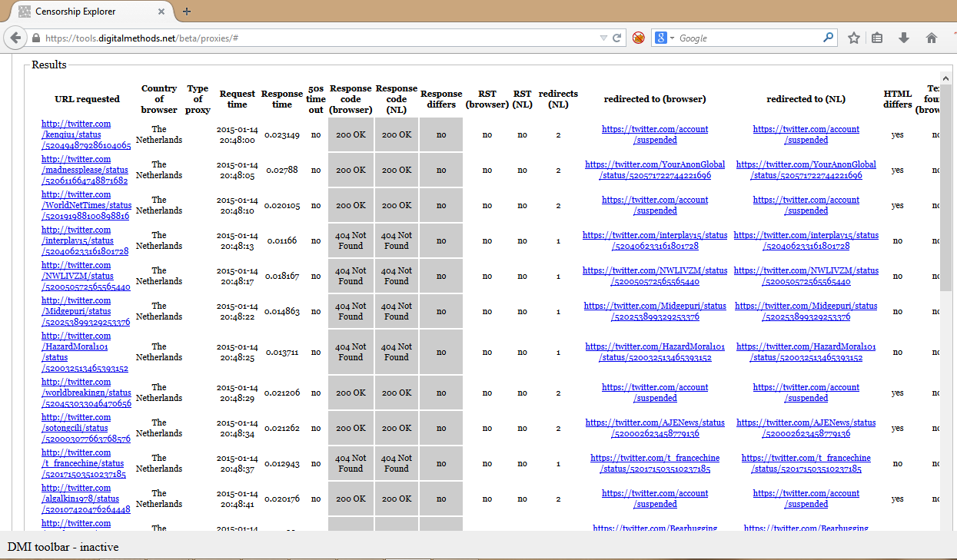
Task: Click browser response code cell in Midgepuri row
Action: (351, 311)
